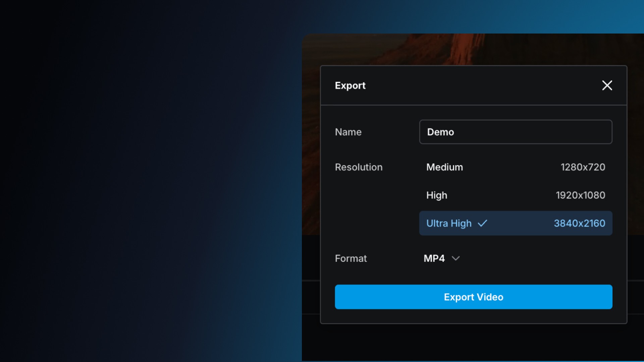Click the Export Video button

pos(473,297)
